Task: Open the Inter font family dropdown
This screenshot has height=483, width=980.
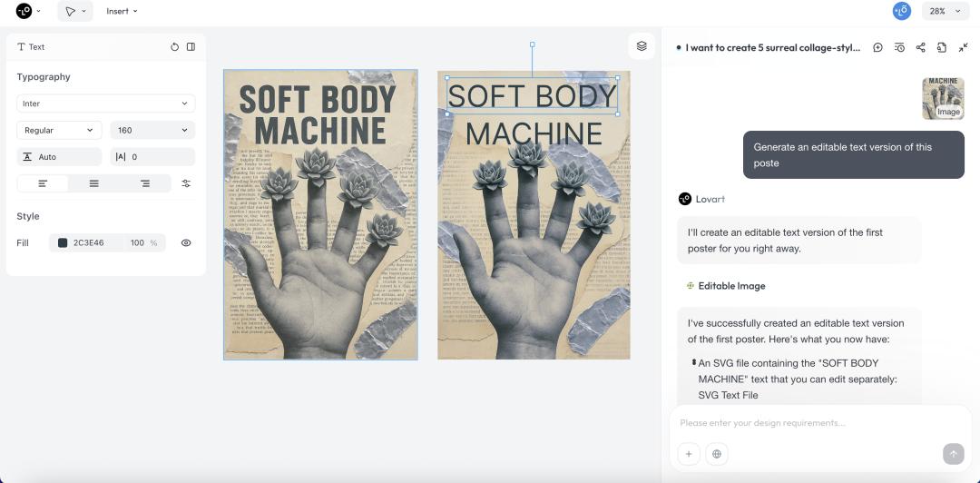Action: pyautogui.click(x=105, y=103)
